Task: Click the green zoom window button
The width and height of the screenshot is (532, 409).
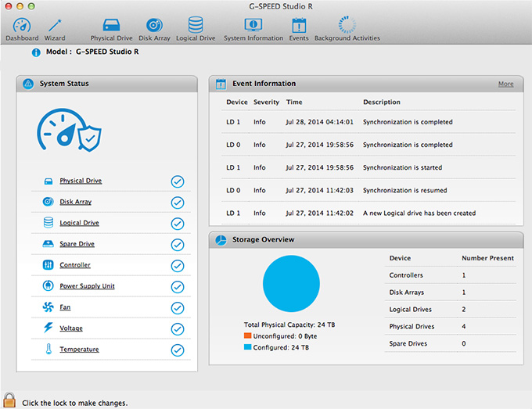Action: point(31,6)
